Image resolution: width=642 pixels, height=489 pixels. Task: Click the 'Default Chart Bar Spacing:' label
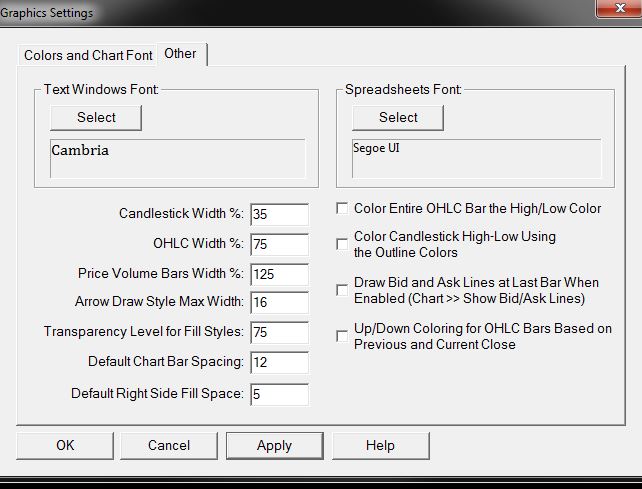click(166, 362)
